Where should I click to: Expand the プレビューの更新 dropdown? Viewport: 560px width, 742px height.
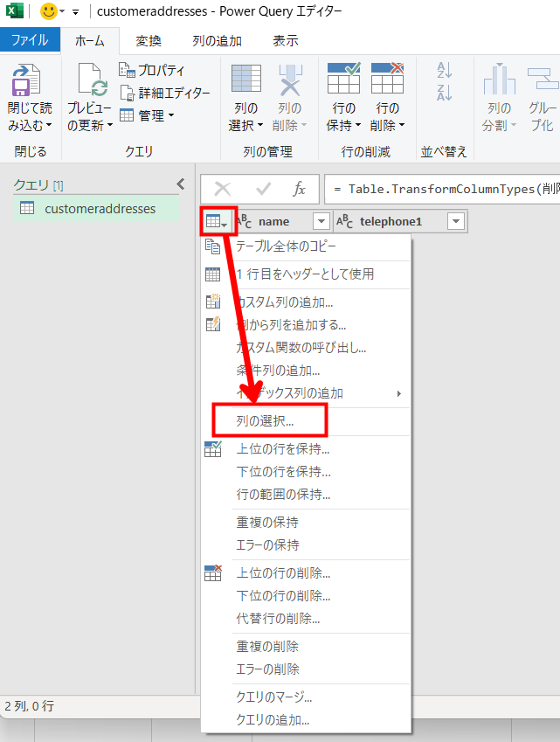coord(110,126)
